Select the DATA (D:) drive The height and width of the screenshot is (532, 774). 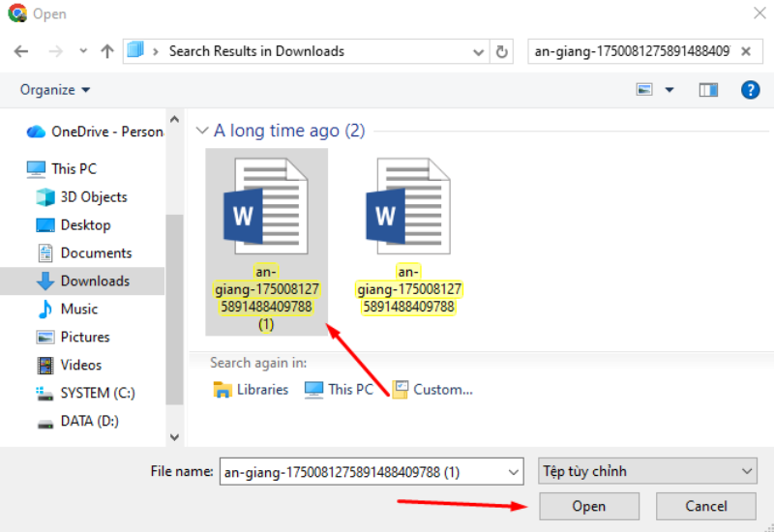[x=78, y=422]
